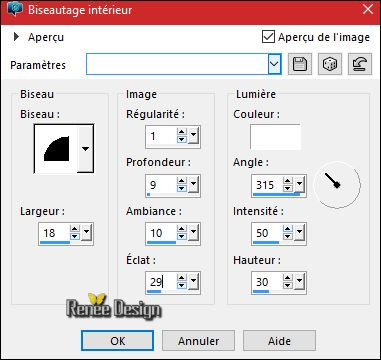Click the Annuler button

[x=198, y=341]
